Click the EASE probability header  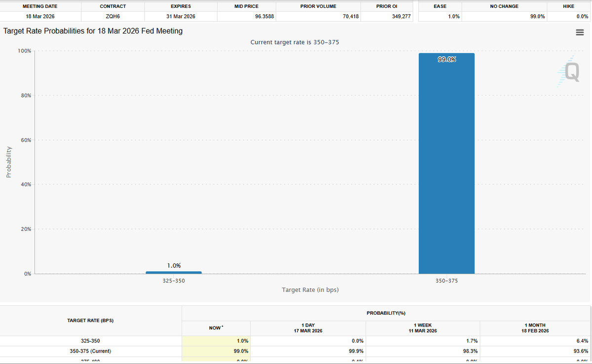440,6
